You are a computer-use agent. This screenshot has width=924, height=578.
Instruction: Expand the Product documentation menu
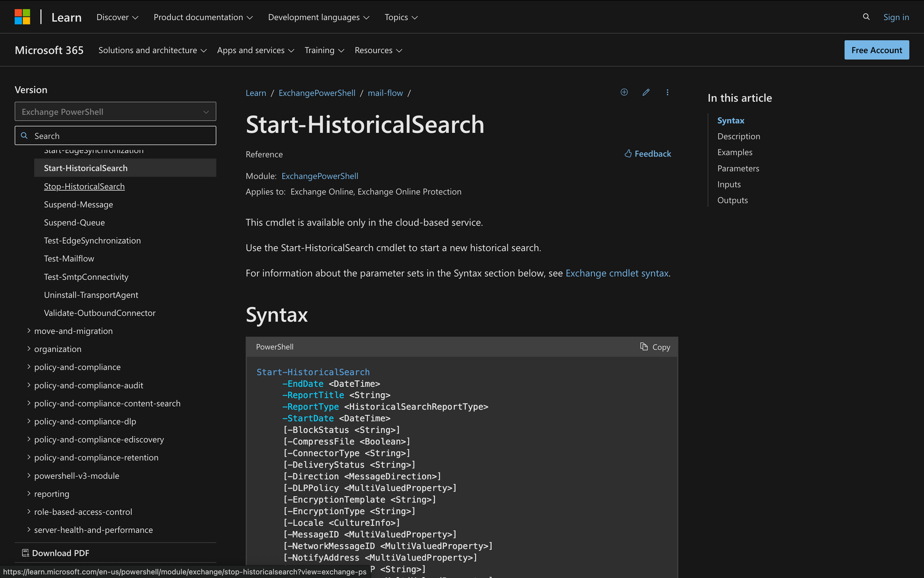pos(203,17)
